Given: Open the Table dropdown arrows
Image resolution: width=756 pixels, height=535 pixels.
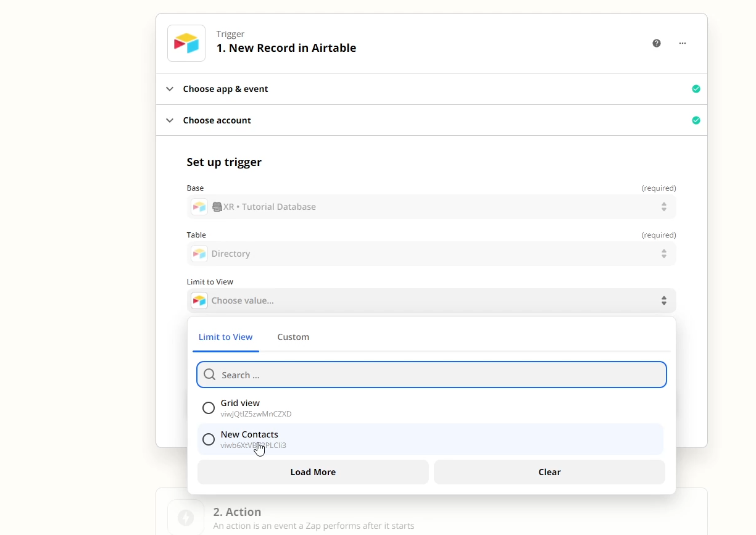Looking at the screenshot, I should coord(664,254).
